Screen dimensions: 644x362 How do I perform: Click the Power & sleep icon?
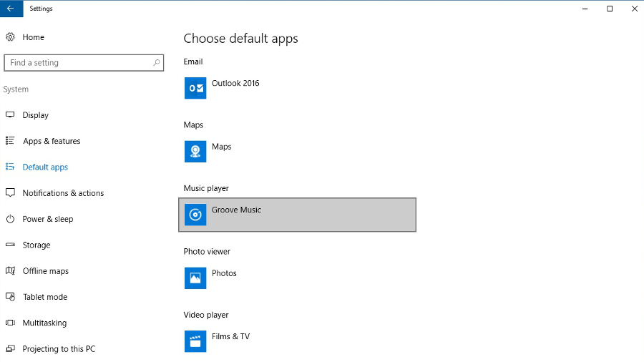(x=10, y=219)
